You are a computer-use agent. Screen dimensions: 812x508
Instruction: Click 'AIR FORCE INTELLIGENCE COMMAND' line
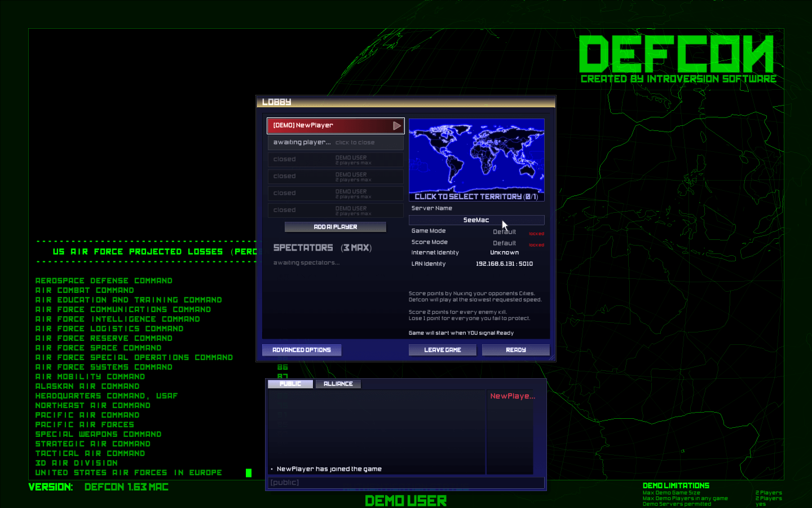(x=117, y=319)
